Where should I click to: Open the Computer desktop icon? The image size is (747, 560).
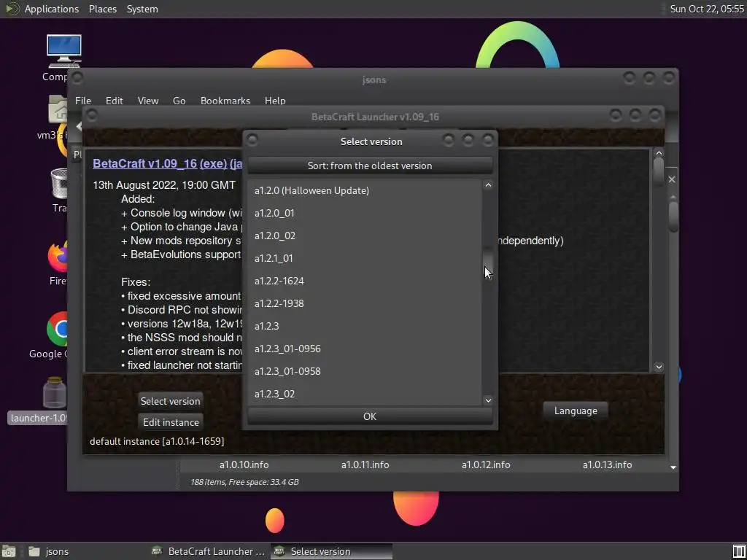coord(63,52)
